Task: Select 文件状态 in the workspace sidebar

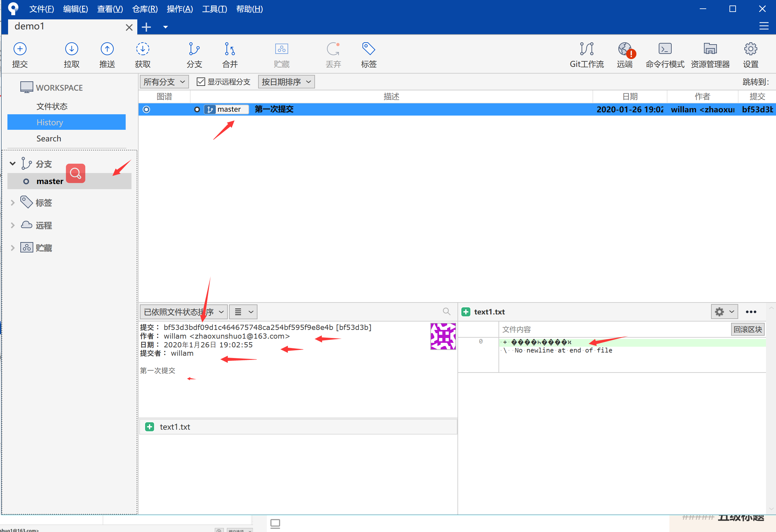Action: click(52, 107)
